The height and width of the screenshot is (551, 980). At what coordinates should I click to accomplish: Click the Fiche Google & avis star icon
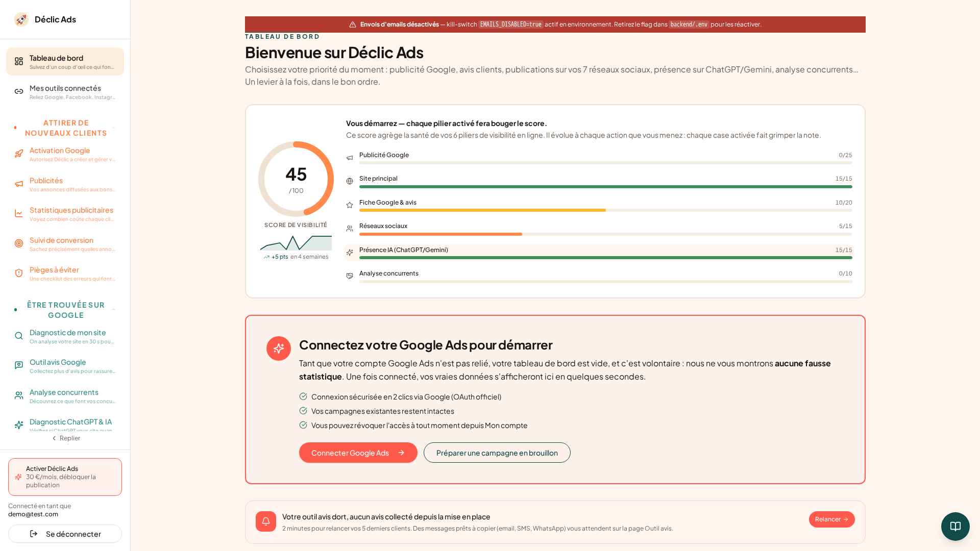pyautogui.click(x=350, y=205)
